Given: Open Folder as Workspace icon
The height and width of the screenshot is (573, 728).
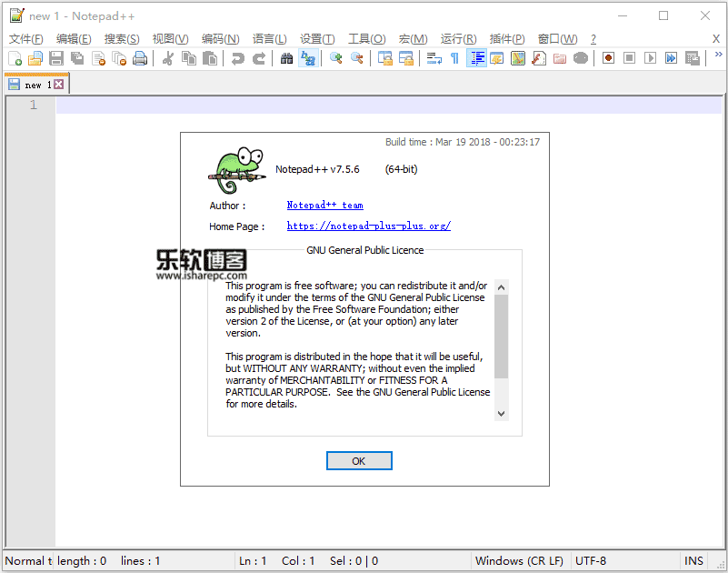Looking at the screenshot, I should coord(560,58).
